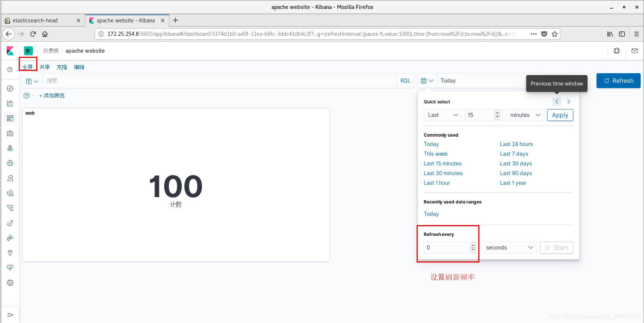Toggle Firefox sidebar view icon
Screen dimensions: 644x323
[x=622, y=34]
